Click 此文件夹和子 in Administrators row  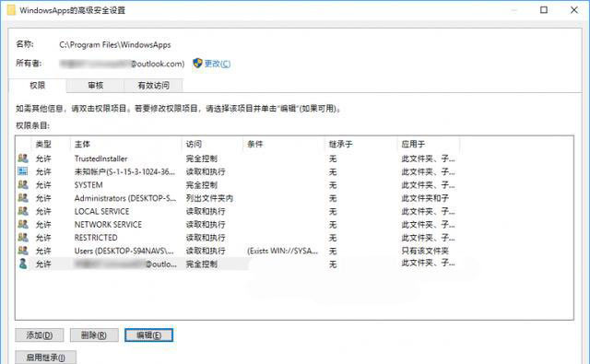[x=425, y=198]
